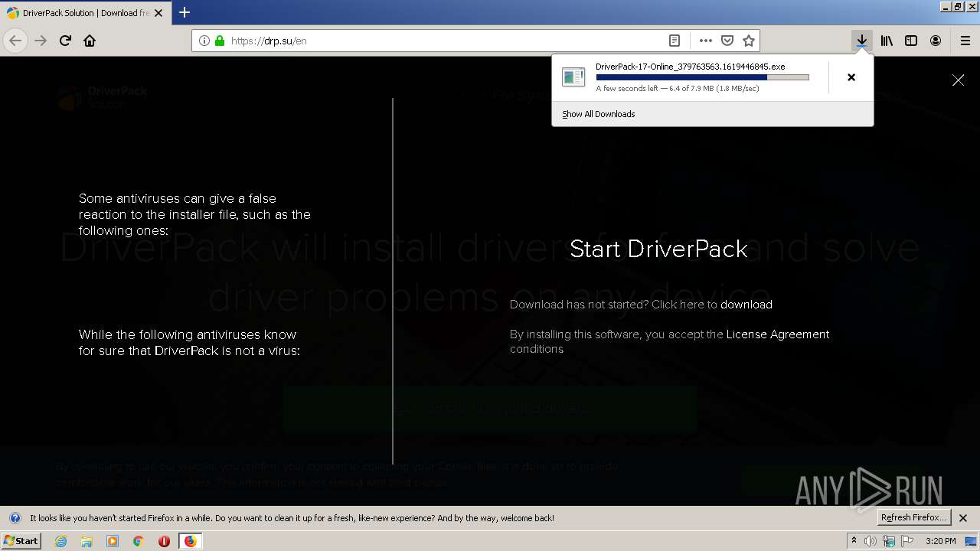This screenshot has height=551, width=980.
Task: Click the downloading DriverPack exe file icon
Action: click(573, 77)
